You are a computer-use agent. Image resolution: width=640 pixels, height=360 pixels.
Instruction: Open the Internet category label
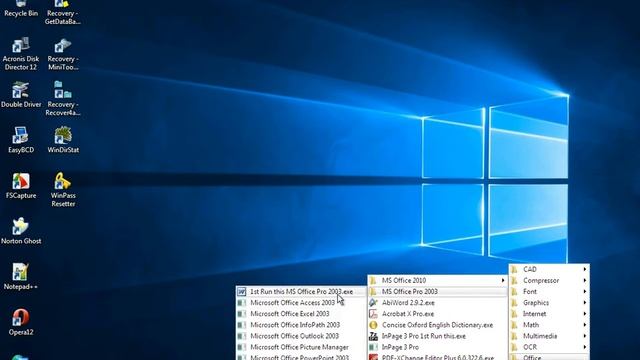[x=534, y=314]
